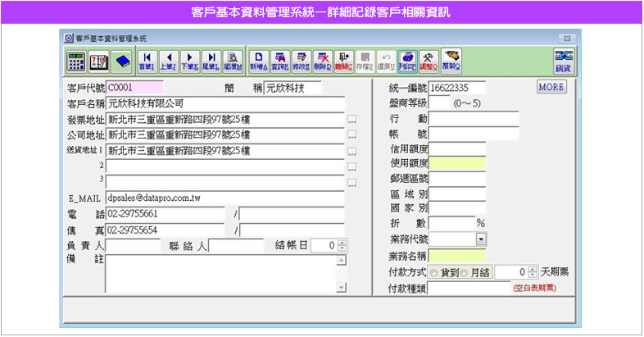Click the 修改 edit toolbar button
Screen dimensions: 644x337
click(301, 61)
